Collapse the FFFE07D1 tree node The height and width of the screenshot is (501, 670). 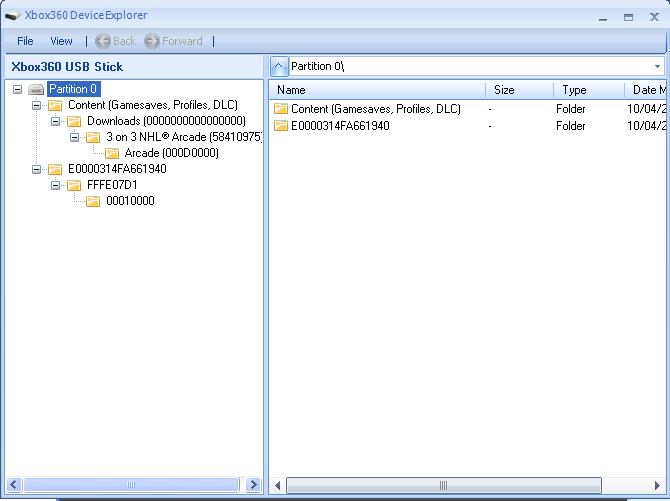56,185
